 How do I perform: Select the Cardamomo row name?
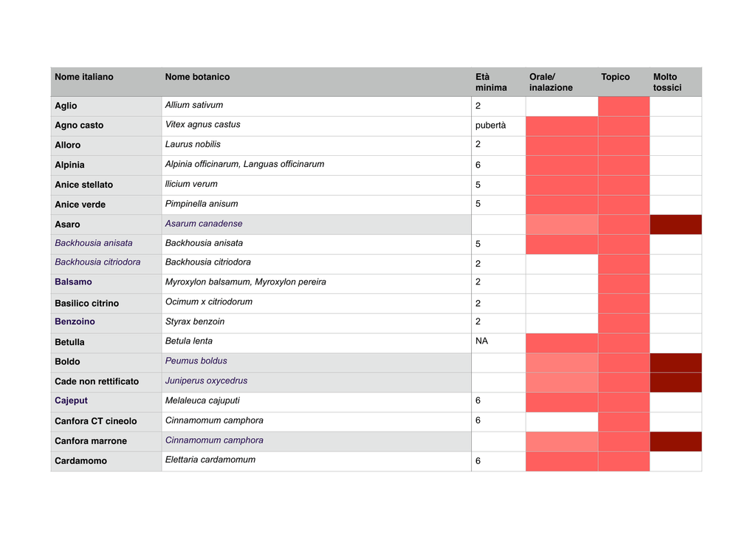tap(80, 460)
